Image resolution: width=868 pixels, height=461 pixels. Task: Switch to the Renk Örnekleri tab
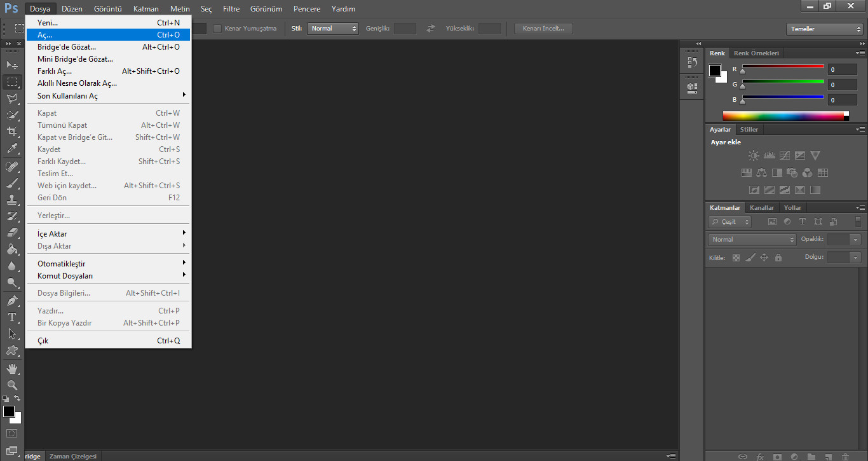pyautogui.click(x=756, y=53)
